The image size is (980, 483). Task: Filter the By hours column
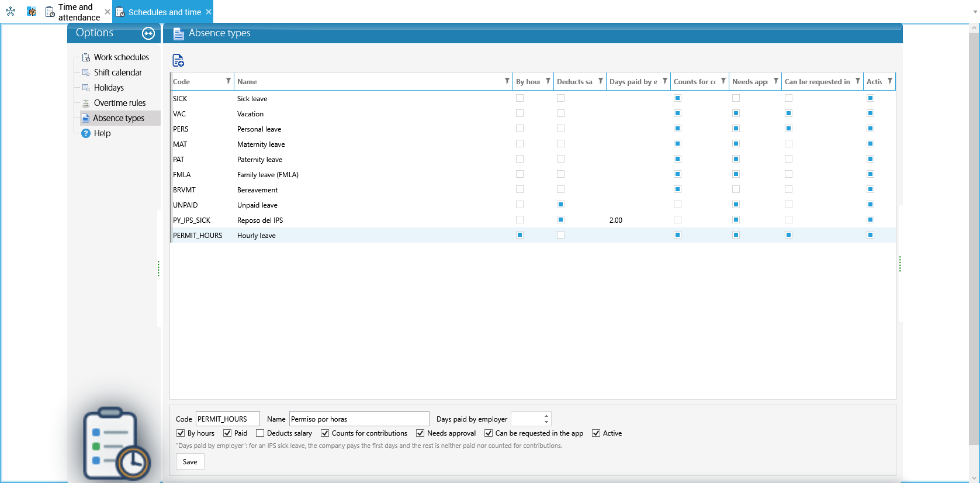pyautogui.click(x=548, y=81)
